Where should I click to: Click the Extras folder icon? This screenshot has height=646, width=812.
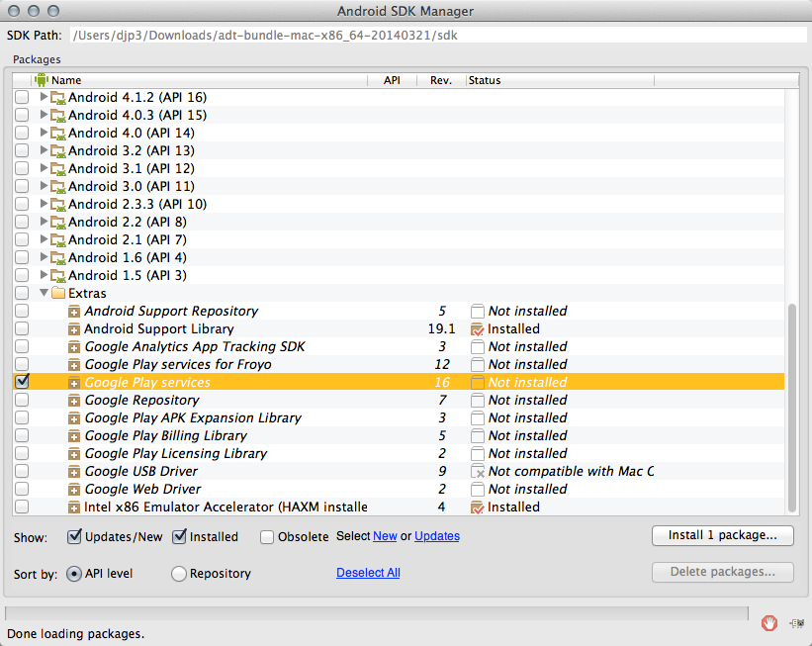pos(58,294)
